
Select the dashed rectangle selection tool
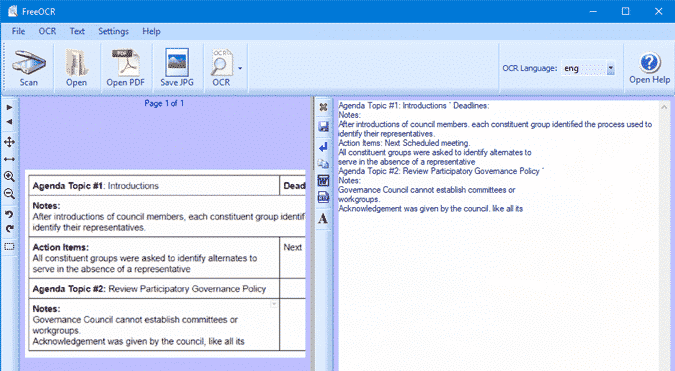click(x=9, y=247)
